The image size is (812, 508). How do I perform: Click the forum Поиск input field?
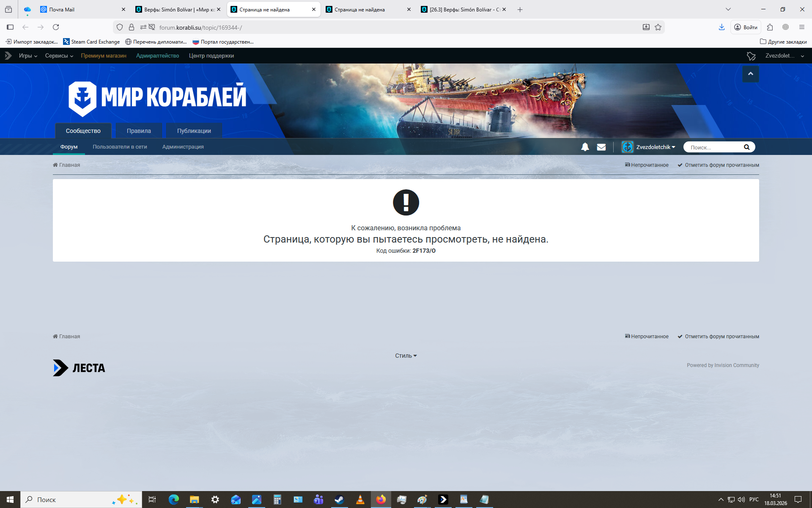click(x=714, y=147)
